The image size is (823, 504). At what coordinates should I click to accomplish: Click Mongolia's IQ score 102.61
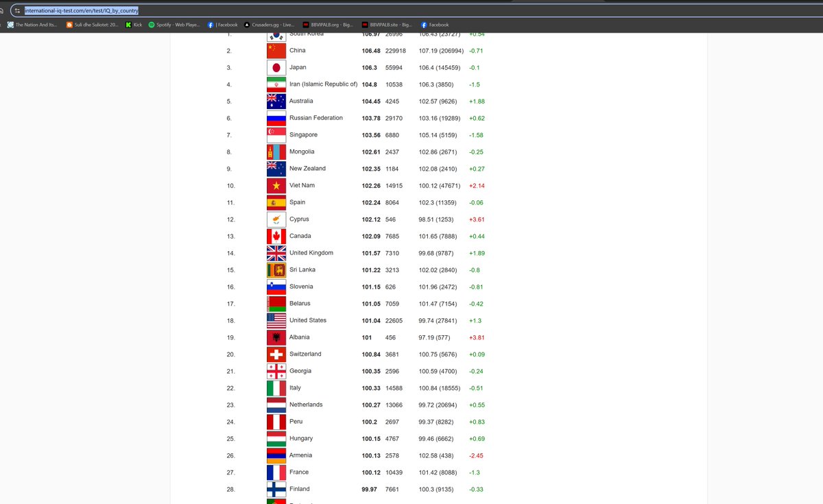(372, 152)
